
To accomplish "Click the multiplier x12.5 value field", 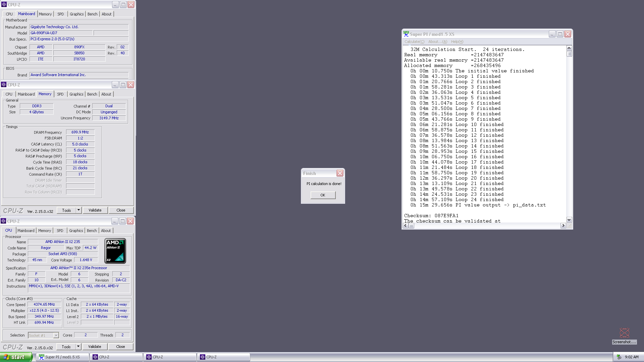I will click(44, 310).
